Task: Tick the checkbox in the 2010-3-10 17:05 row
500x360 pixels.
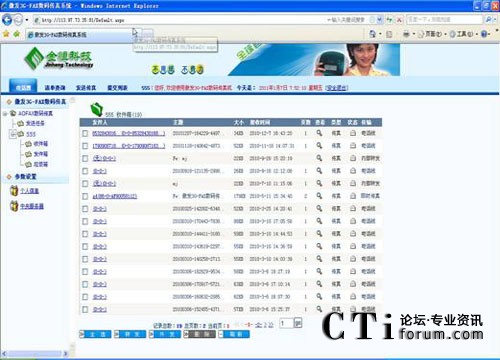Action: tap(85, 221)
